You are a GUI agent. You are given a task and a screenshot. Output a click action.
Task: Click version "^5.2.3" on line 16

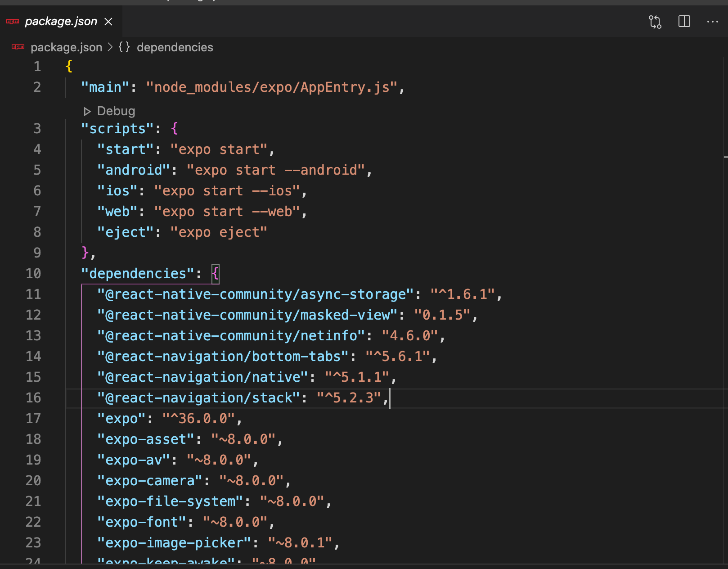point(350,397)
